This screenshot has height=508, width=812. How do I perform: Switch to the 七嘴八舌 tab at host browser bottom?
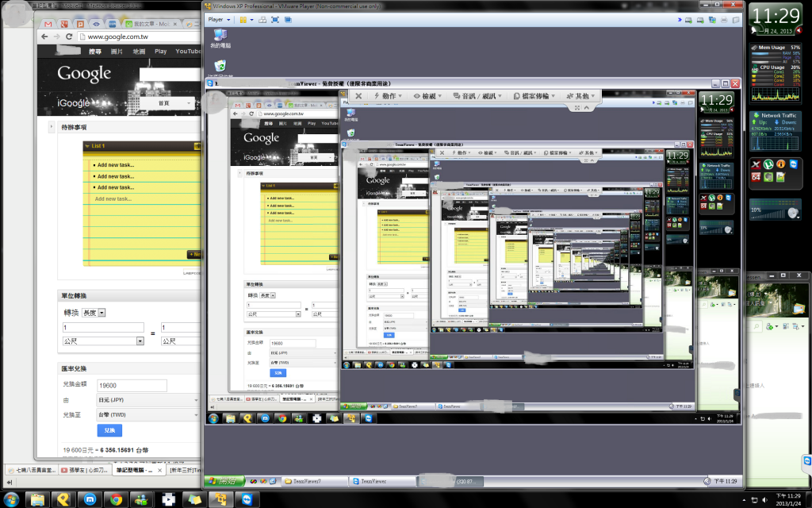pyautogui.click(x=31, y=470)
